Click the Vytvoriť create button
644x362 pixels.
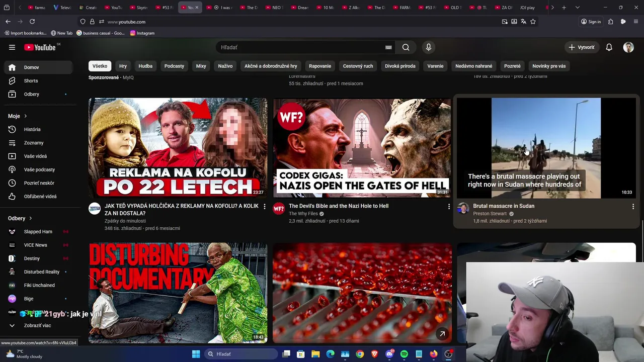click(x=582, y=47)
